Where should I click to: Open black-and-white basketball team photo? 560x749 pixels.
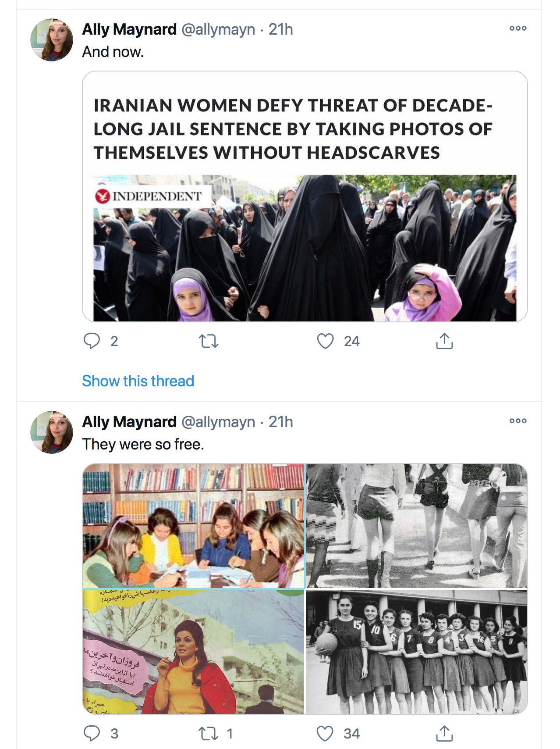(x=417, y=652)
